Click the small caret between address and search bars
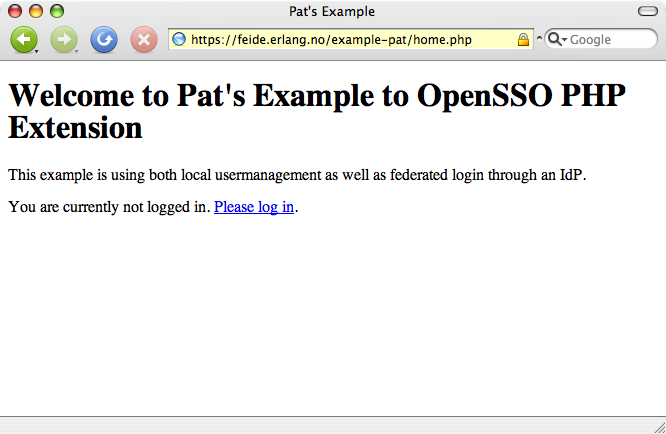 [x=539, y=38]
